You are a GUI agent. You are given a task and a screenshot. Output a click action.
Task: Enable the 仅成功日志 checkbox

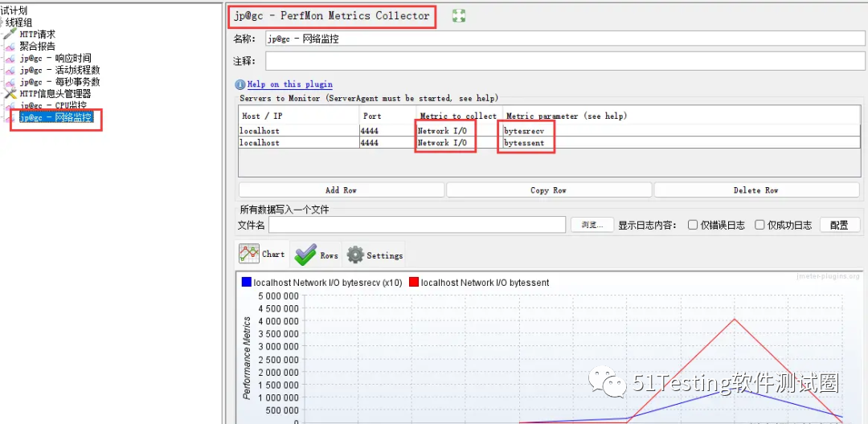(x=760, y=225)
